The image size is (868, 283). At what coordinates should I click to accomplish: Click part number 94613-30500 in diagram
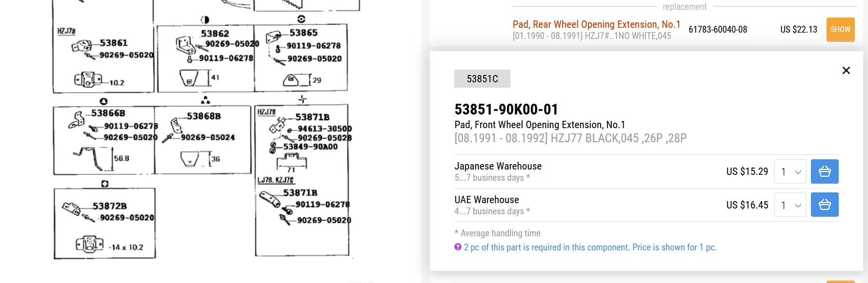click(324, 129)
